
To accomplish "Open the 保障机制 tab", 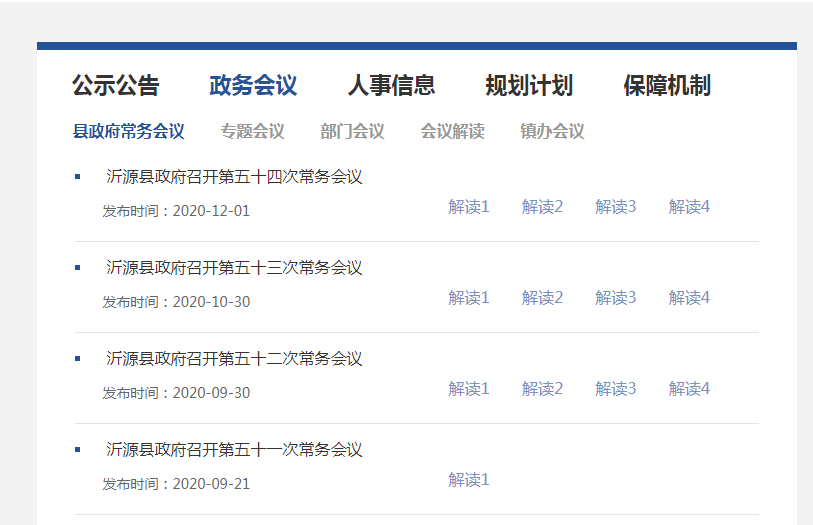I will (666, 86).
